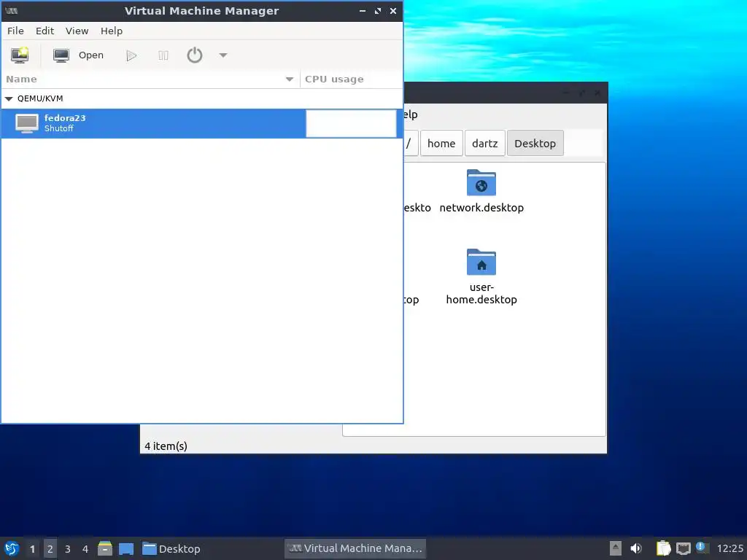Switch to workspace 3
Screen dimensions: 747x560
click(68, 549)
